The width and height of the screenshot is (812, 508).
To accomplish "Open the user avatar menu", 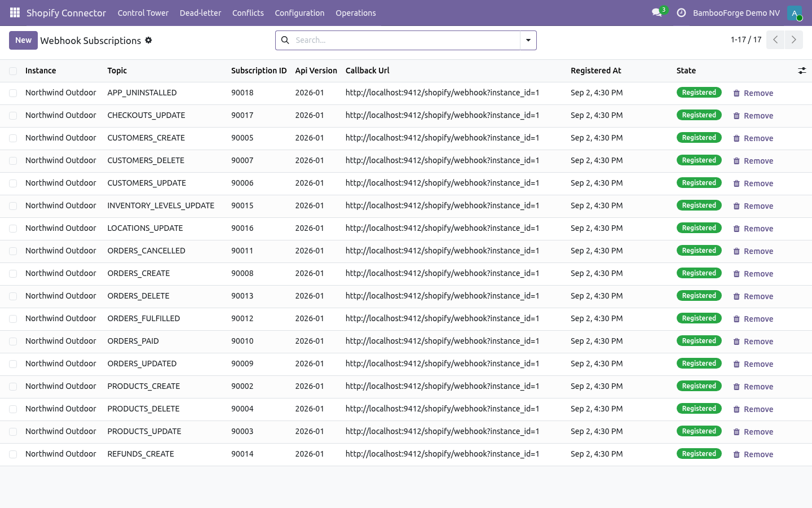I will click(x=795, y=13).
